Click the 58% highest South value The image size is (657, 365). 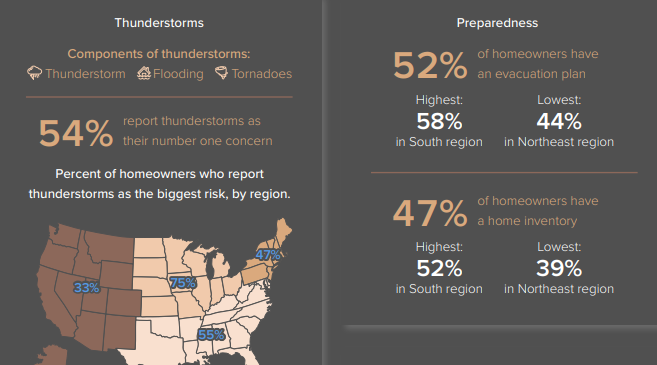click(x=439, y=122)
